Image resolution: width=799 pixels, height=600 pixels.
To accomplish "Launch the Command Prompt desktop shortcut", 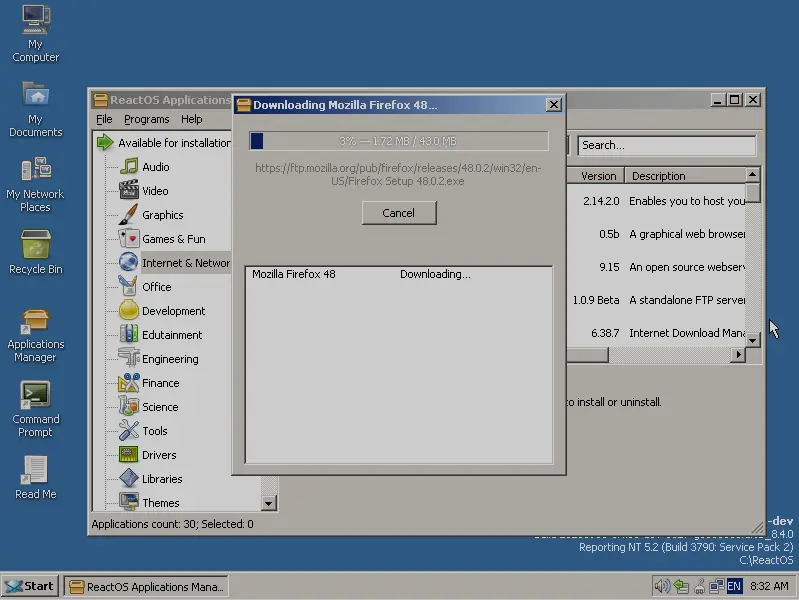I will coord(35,409).
